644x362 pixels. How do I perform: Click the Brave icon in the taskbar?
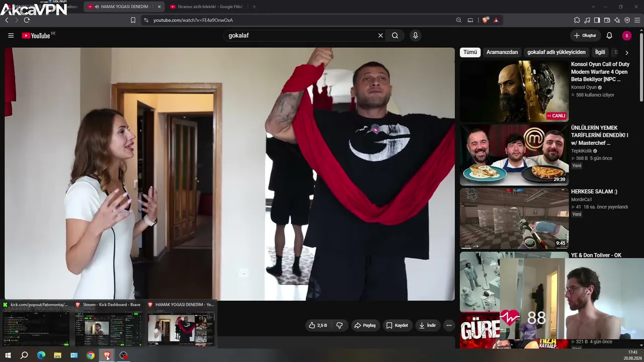point(107,355)
